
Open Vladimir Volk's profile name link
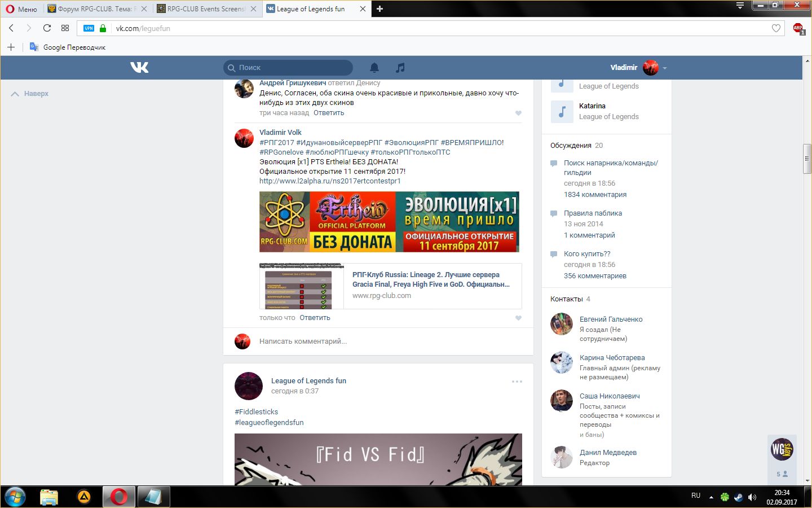(280, 133)
